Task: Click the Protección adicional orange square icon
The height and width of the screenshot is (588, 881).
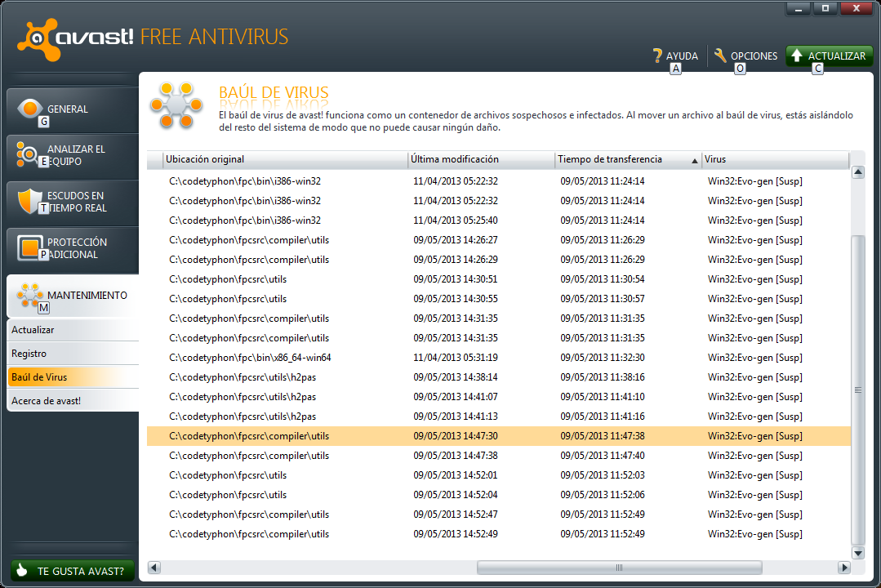Action: [x=29, y=247]
